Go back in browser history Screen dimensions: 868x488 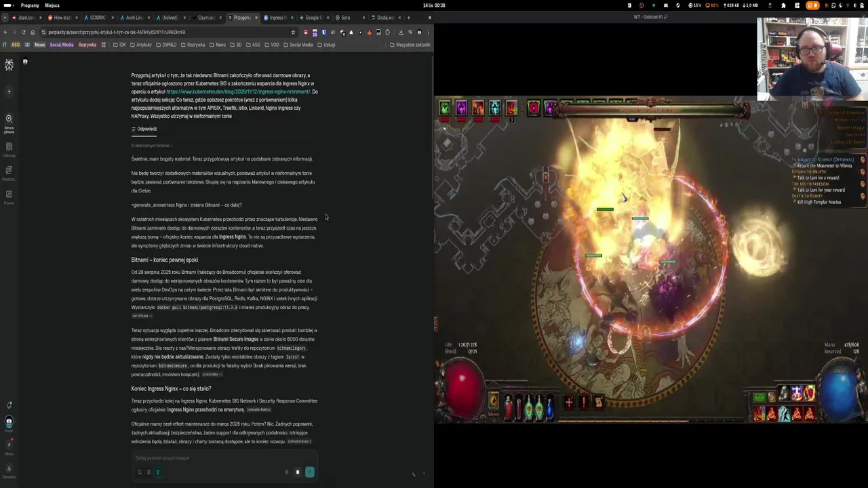tap(5, 32)
